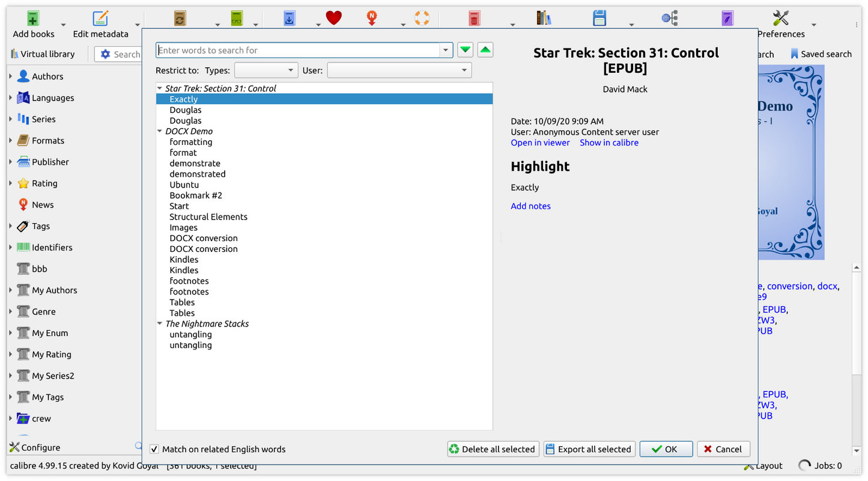
Task: Confirm with the OK button
Action: tap(666, 449)
